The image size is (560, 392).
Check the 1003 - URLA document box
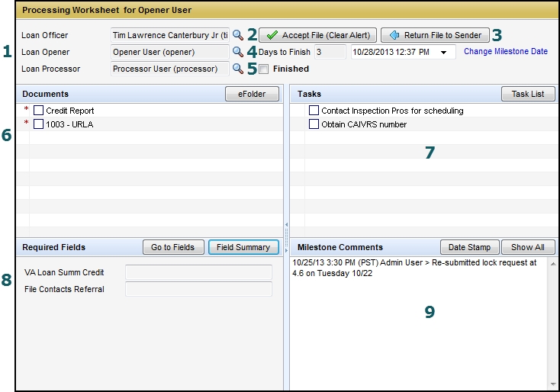(39, 124)
